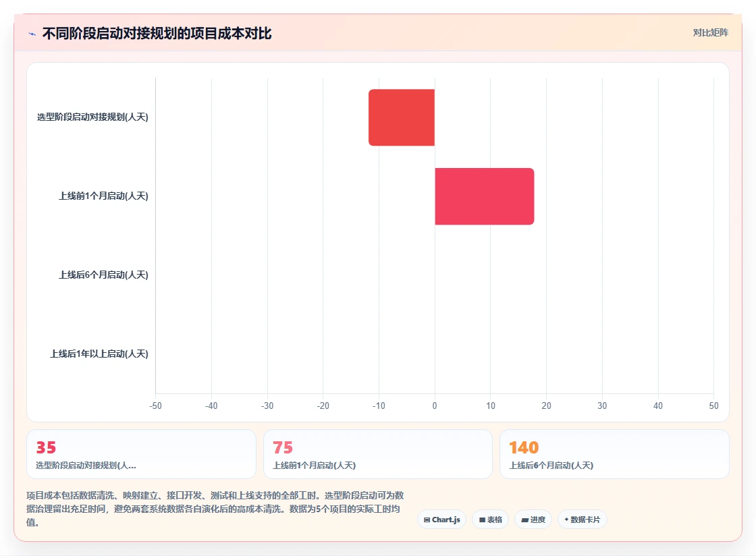Screen dimensions: 756x556
Task: Select the 数据卡片 tag chip
Action: coord(583,520)
